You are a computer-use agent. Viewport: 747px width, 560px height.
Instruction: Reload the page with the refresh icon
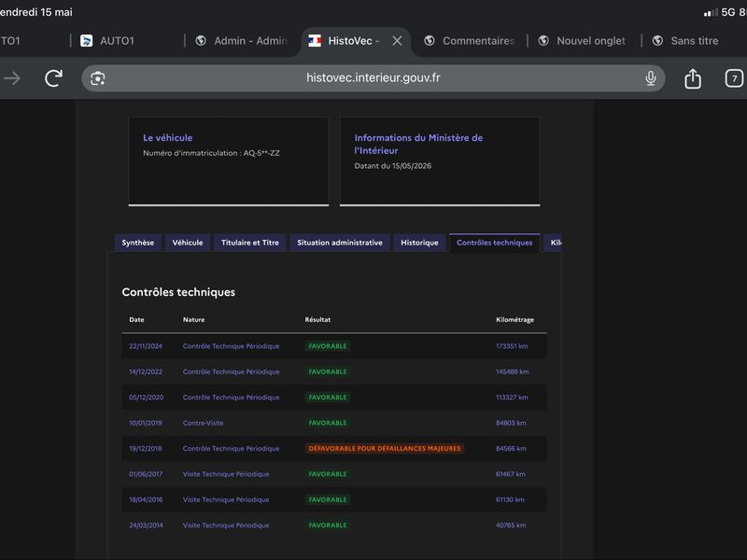coord(53,78)
